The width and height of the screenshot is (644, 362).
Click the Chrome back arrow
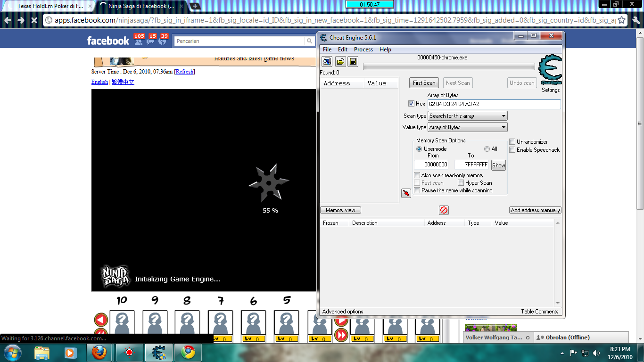[8, 20]
